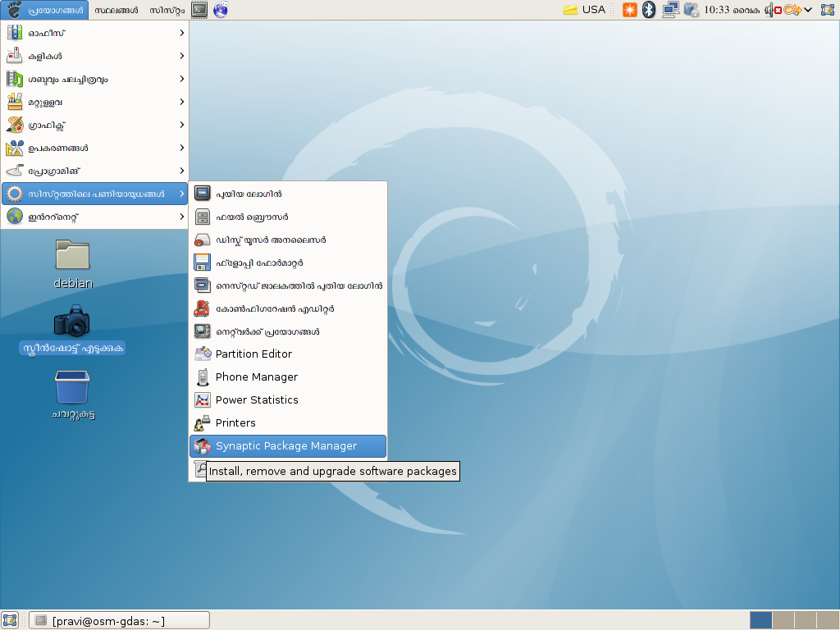Expand the Office submenu with books icon
The width and height of the screenshot is (840, 630).
(x=94, y=33)
